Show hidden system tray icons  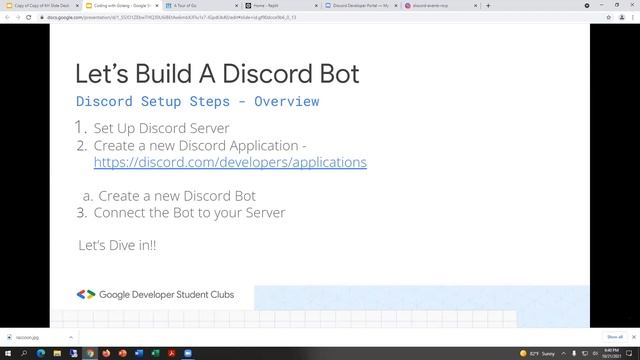pos(564,353)
